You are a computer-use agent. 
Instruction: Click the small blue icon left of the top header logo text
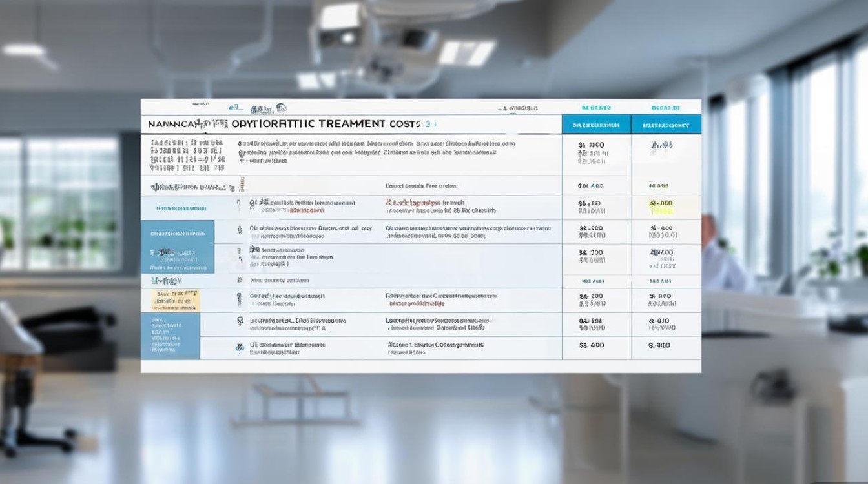[236, 108]
